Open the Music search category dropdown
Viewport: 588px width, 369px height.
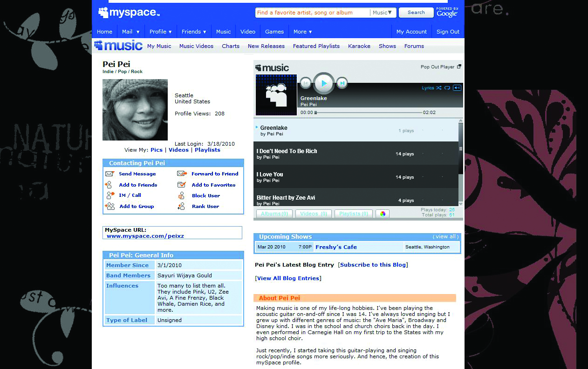pos(383,13)
